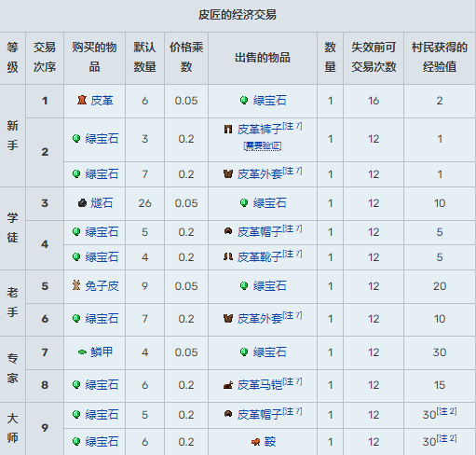Click the 价格乘数 column header

[186, 57]
